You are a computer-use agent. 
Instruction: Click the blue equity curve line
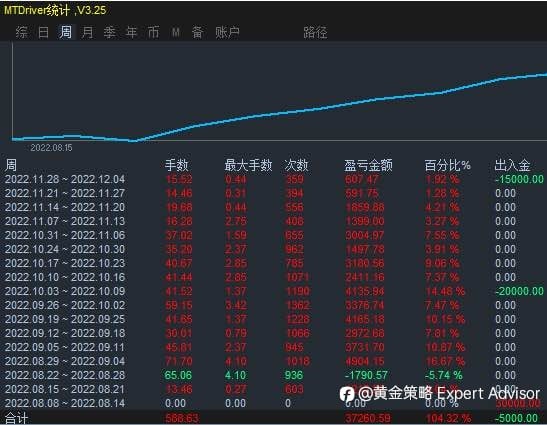click(x=279, y=114)
